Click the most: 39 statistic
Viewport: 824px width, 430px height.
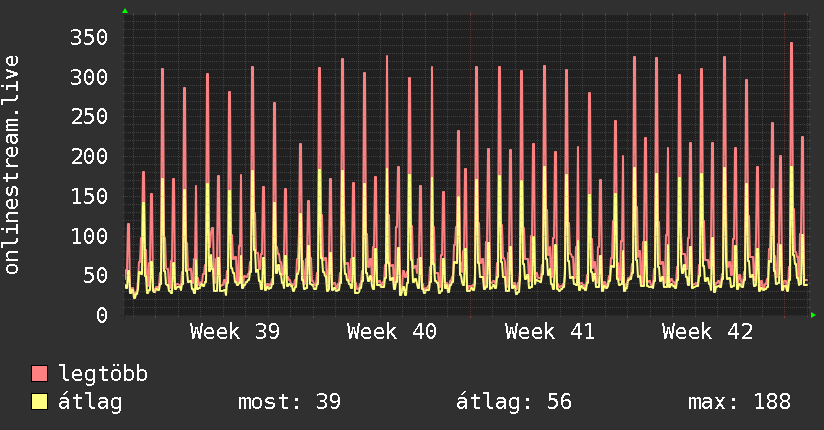pyautogui.click(x=290, y=402)
